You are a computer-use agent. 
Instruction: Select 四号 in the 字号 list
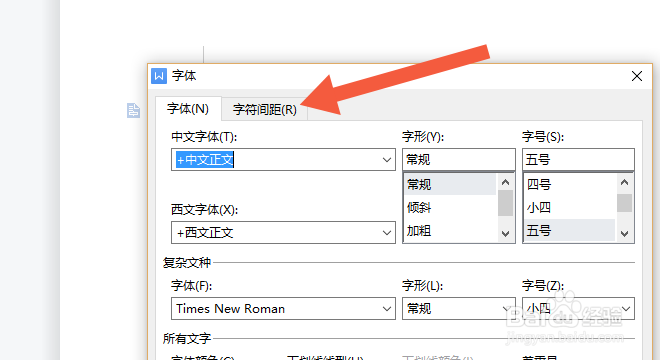click(570, 184)
